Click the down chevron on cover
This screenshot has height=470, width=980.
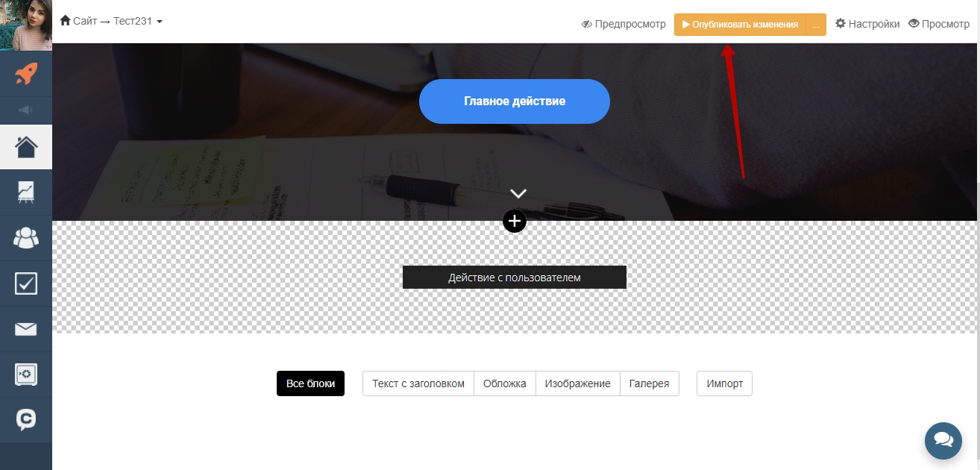click(518, 193)
